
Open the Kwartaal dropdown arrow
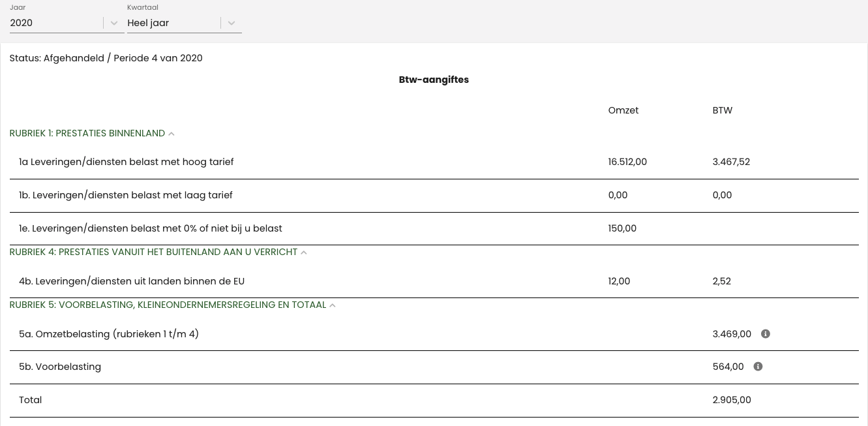[232, 23]
